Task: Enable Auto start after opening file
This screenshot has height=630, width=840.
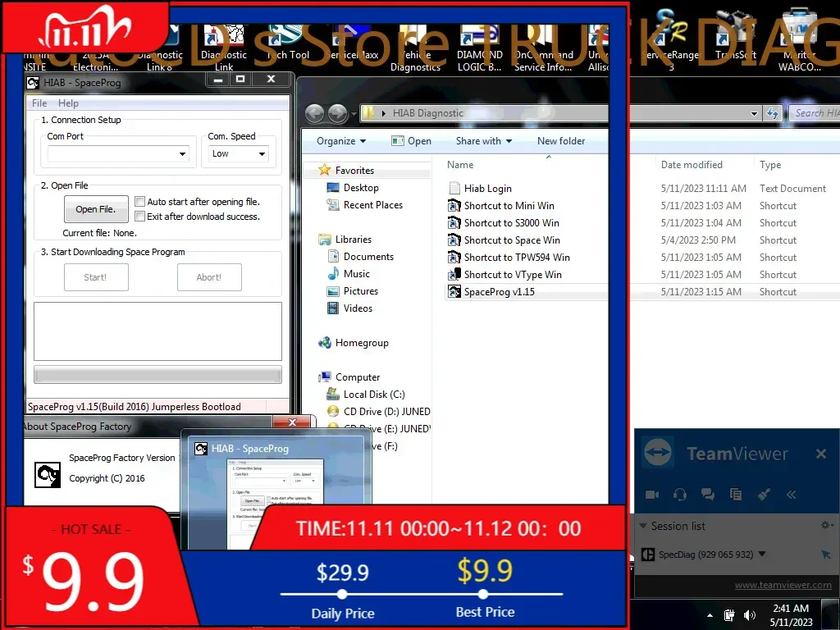Action: click(140, 202)
